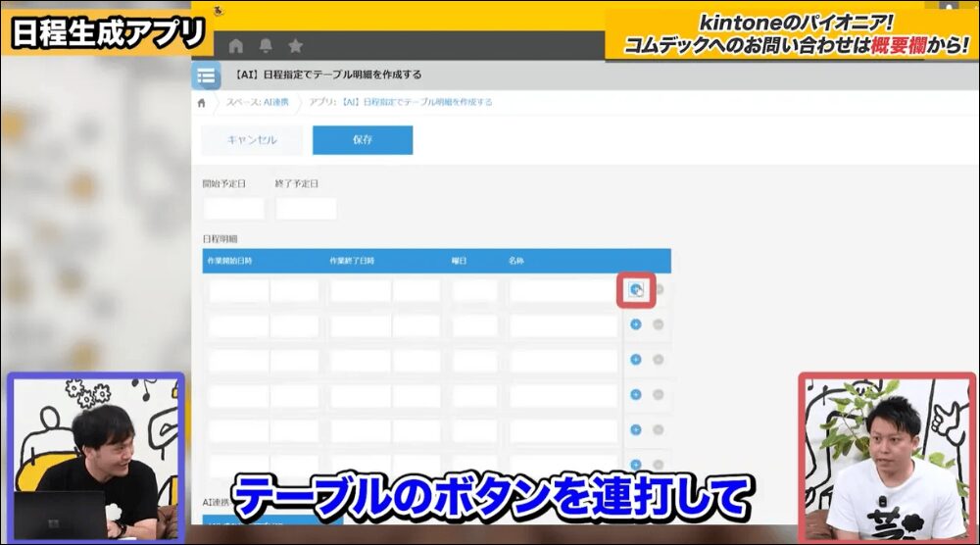Click third row's 作業開始日時 date input
Viewport: 980px width, 545px height.
click(x=239, y=362)
